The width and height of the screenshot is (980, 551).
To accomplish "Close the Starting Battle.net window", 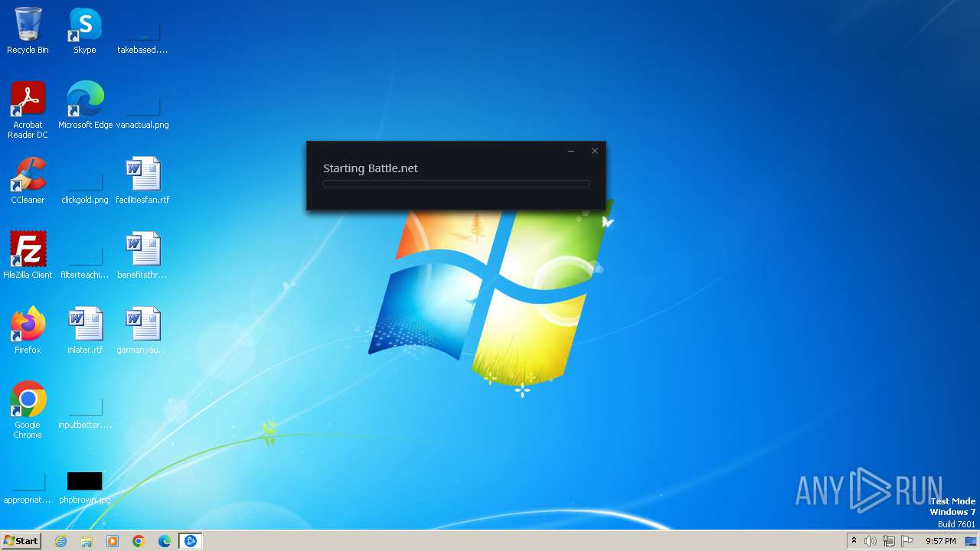I will [x=594, y=151].
